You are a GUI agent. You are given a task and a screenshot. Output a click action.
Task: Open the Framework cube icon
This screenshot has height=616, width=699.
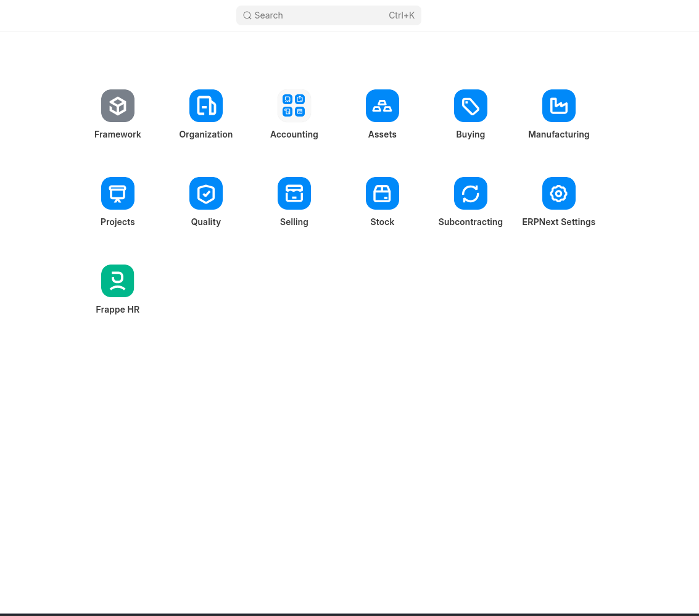click(118, 105)
